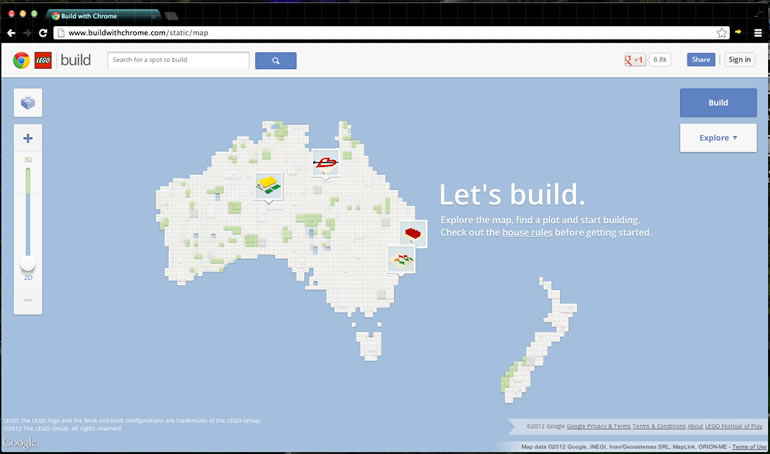Image resolution: width=770 pixels, height=454 pixels.
Task: Click the build wordmark
Action: coord(76,60)
